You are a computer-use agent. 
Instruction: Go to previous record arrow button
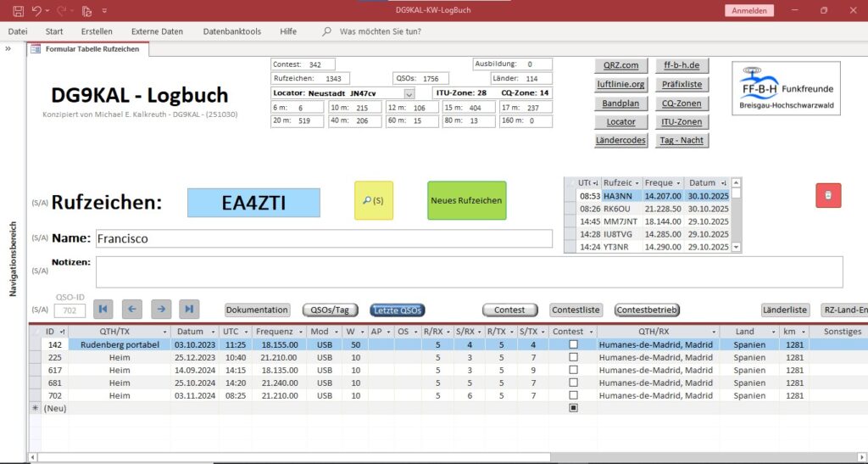131,310
